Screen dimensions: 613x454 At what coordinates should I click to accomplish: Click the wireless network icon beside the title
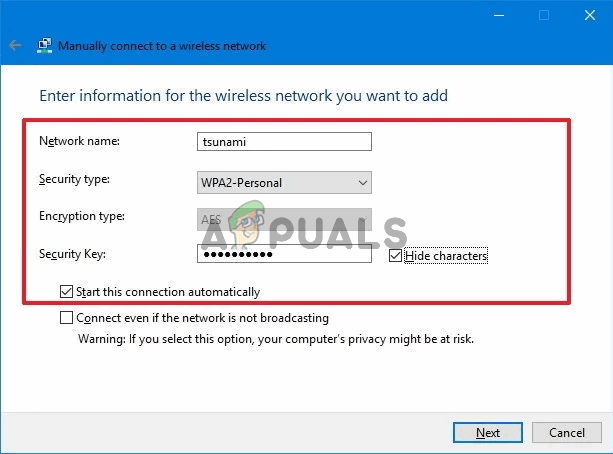click(x=45, y=46)
